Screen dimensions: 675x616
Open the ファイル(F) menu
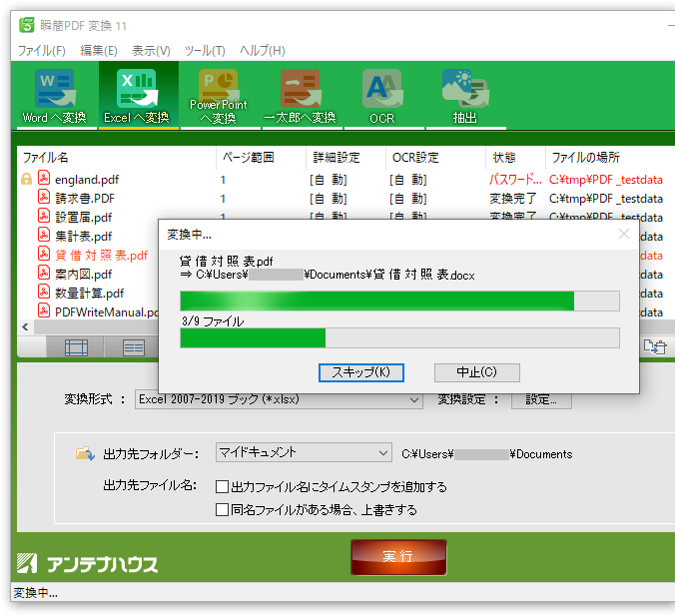[x=42, y=51]
